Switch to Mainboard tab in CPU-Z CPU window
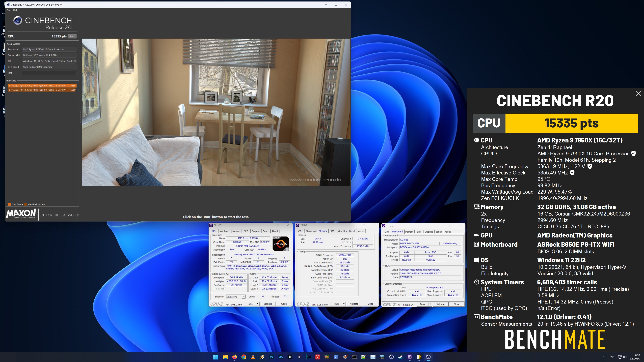 225,231
